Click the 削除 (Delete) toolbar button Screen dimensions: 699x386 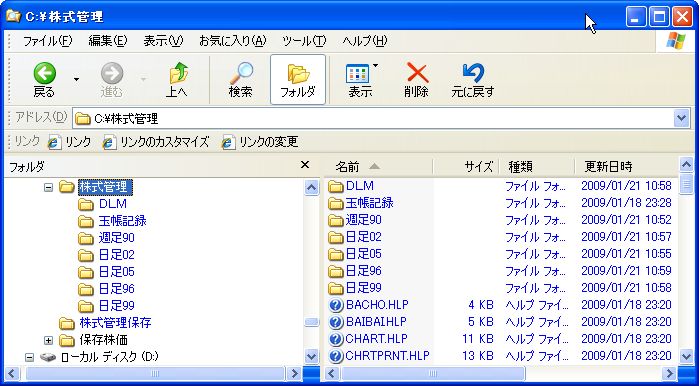coord(416,80)
